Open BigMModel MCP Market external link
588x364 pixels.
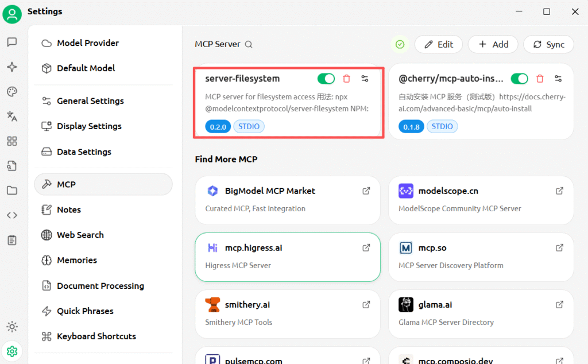point(366,191)
